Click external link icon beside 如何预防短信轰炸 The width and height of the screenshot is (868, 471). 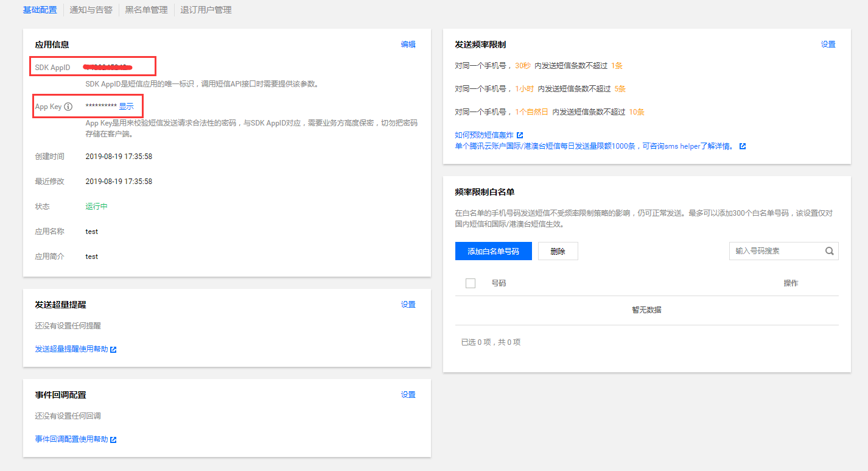520,135
